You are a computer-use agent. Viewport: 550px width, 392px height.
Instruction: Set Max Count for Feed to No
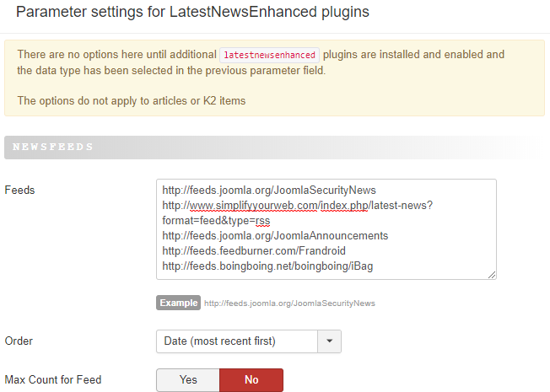251,380
